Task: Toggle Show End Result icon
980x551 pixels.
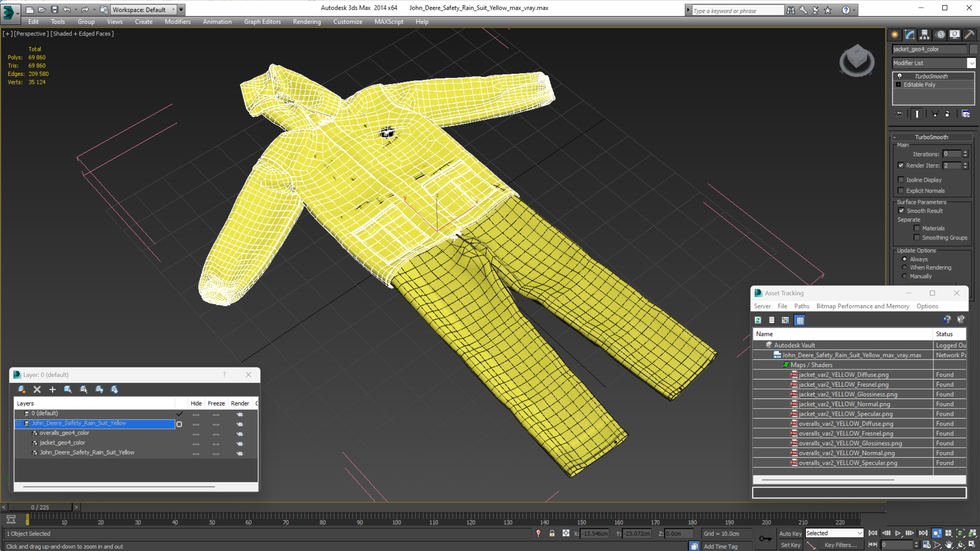Action: (x=917, y=114)
